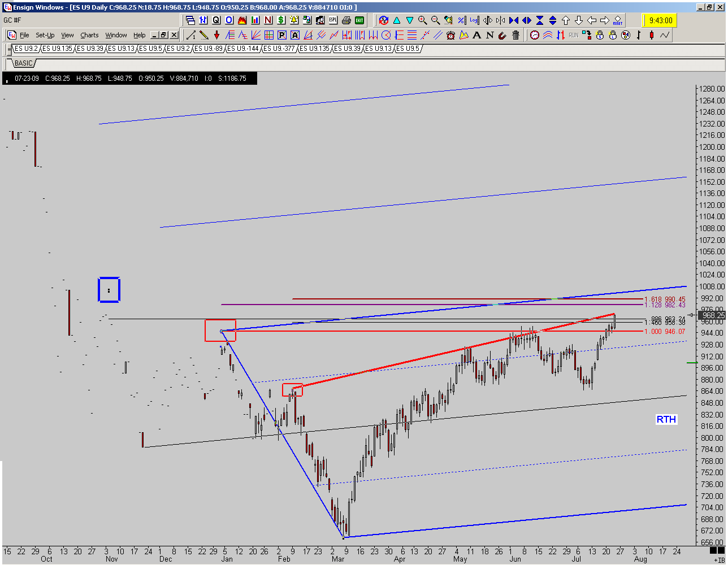Click the trash can delete icon

coord(516,35)
